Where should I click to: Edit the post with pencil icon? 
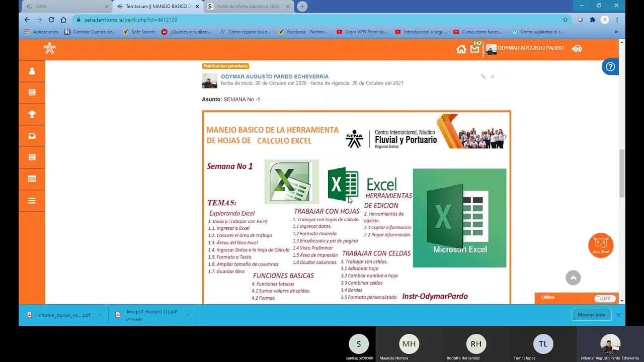483,76
